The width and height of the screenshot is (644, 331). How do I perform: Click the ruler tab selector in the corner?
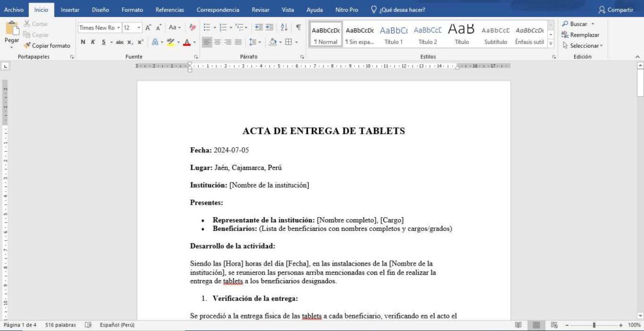pos(5,66)
